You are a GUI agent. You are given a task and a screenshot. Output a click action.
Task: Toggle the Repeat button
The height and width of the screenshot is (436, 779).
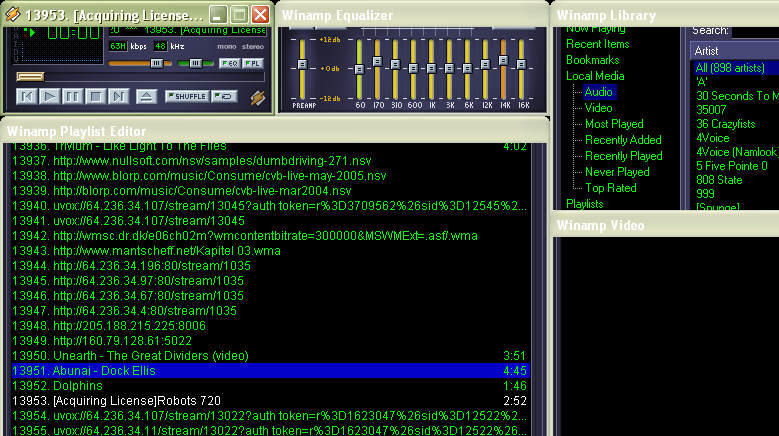(x=224, y=96)
